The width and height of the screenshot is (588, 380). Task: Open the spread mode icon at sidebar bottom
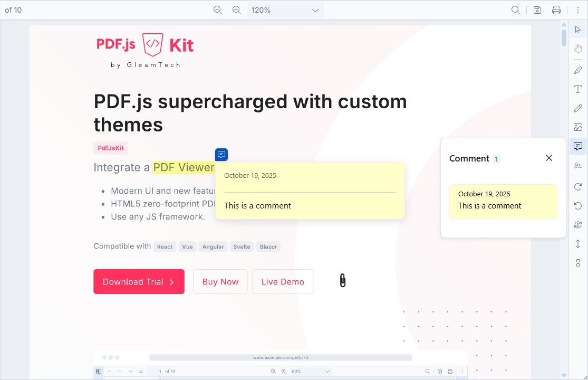(578, 263)
